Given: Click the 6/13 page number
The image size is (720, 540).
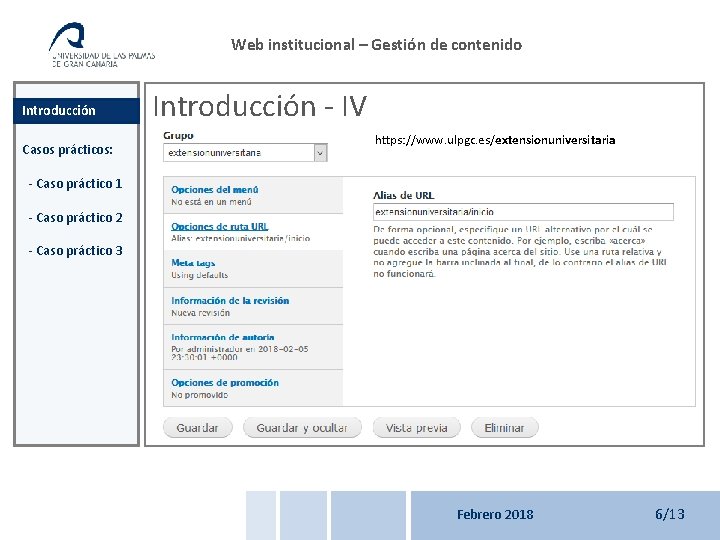Looking at the screenshot, I should pyautogui.click(x=669, y=514).
